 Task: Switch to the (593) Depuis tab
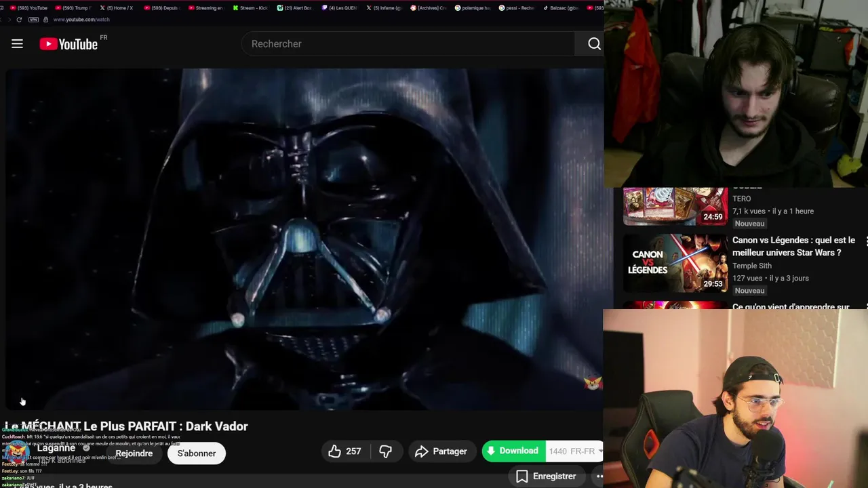pos(161,8)
